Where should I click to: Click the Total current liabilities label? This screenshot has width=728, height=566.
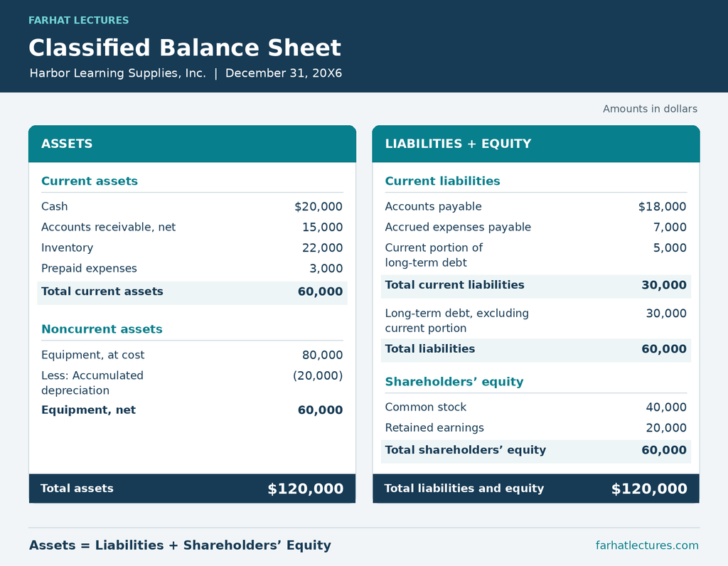454,285
